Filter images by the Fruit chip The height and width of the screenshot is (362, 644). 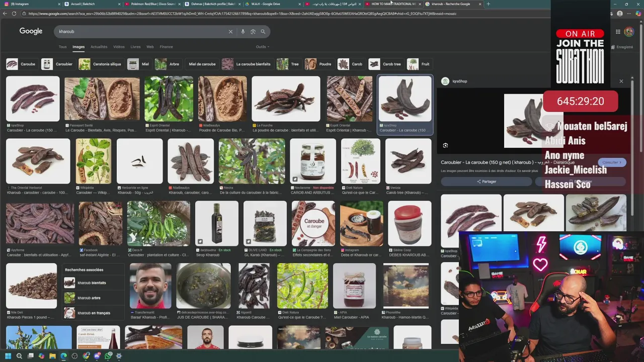(420, 64)
